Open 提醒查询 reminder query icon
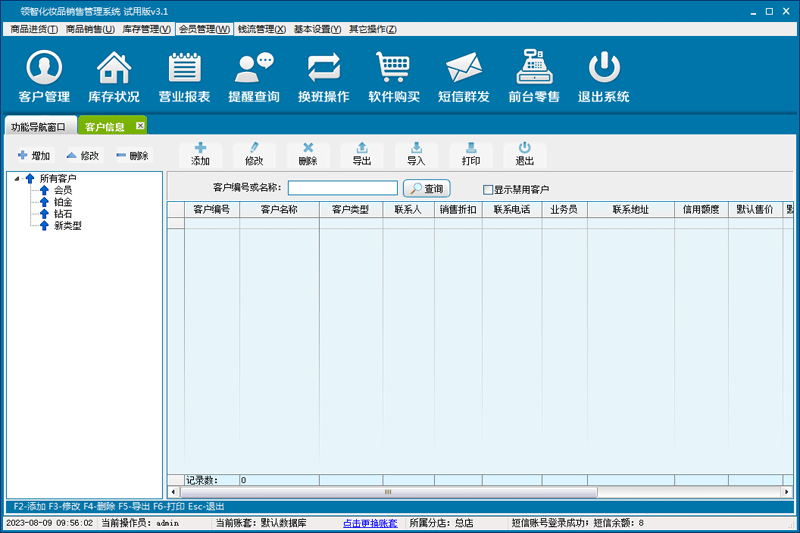This screenshot has width=800, height=533. [254, 76]
